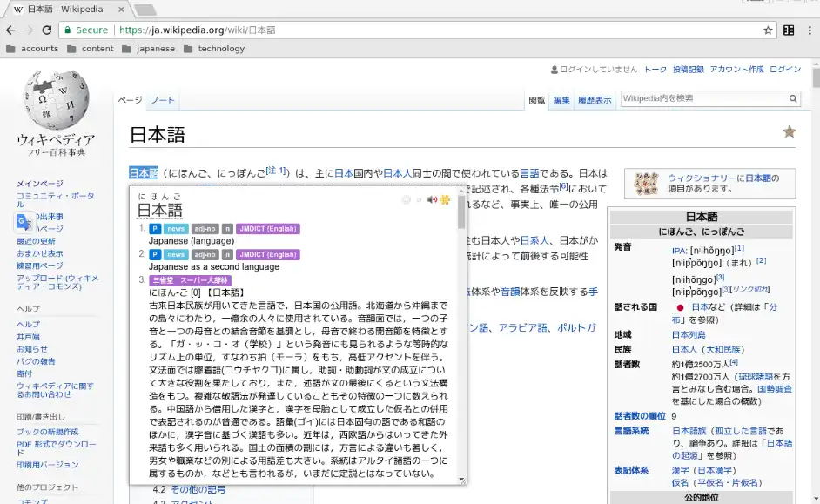Screen dimensions: 820x504
Task: Click おまかせ表示 random article link
Action: (x=40, y=253)
